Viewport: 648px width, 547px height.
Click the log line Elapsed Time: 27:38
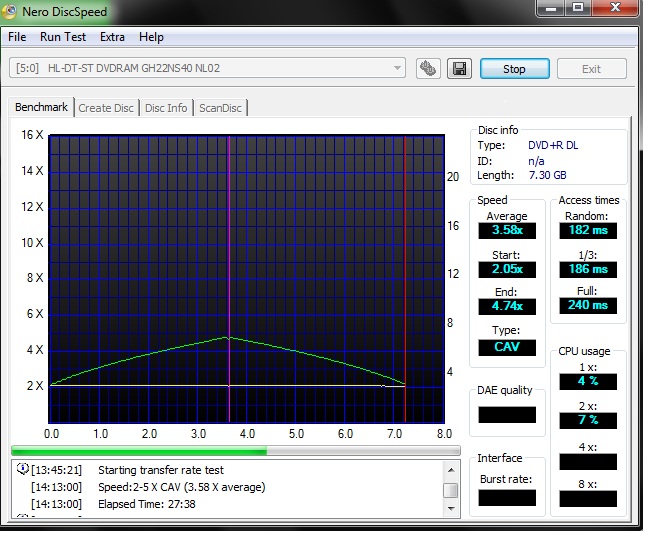coord(147,504)
